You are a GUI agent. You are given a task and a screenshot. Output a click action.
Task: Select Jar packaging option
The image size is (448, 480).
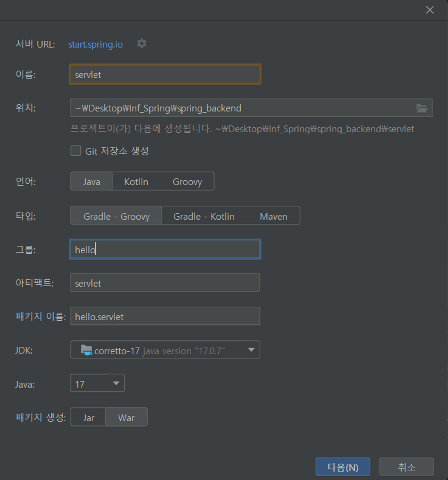(88, 417)
